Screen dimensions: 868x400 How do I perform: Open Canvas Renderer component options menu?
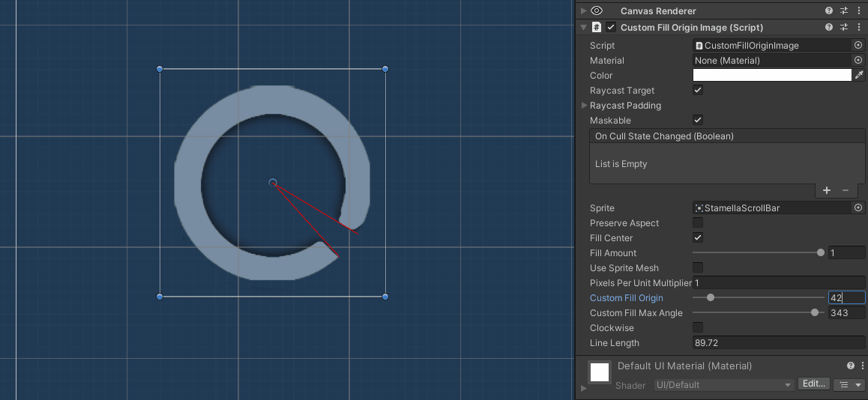[x=858, y=10]
